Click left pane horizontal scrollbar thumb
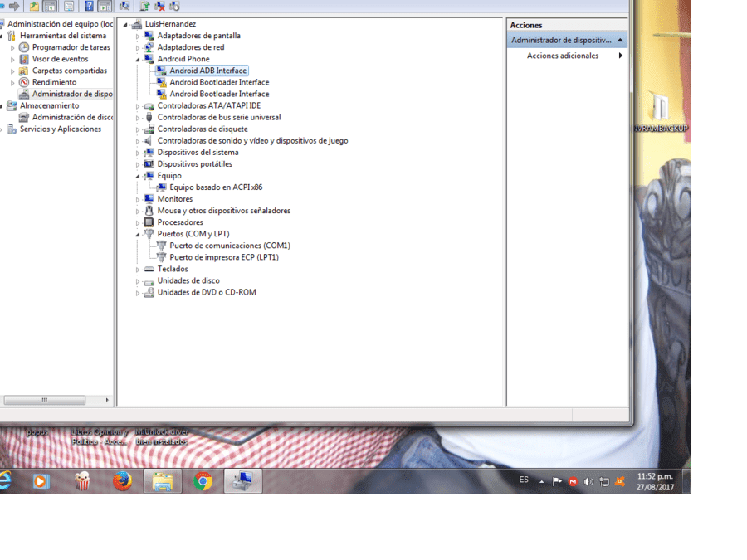The width and height of the screenshot is (747, 560). [44, 400]
